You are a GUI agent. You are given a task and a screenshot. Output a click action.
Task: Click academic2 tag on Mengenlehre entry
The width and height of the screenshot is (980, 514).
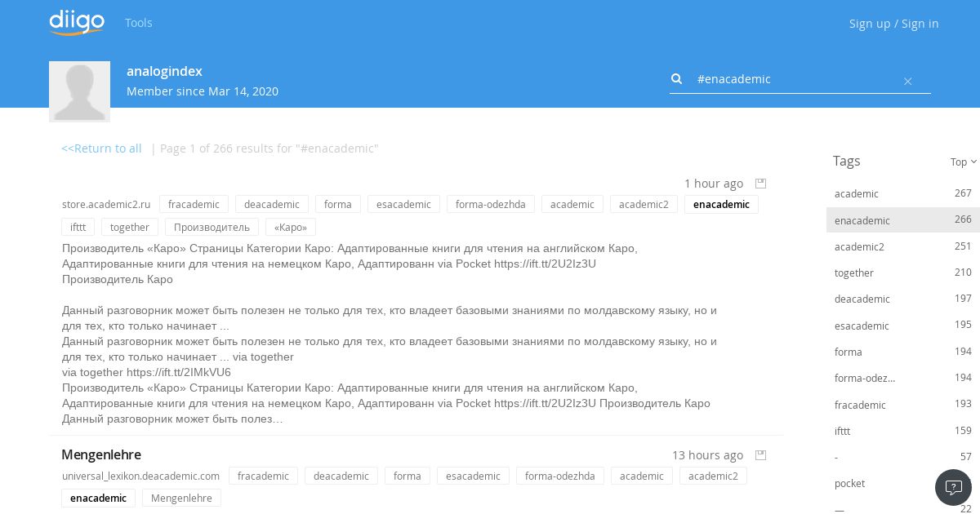[713, 476]
